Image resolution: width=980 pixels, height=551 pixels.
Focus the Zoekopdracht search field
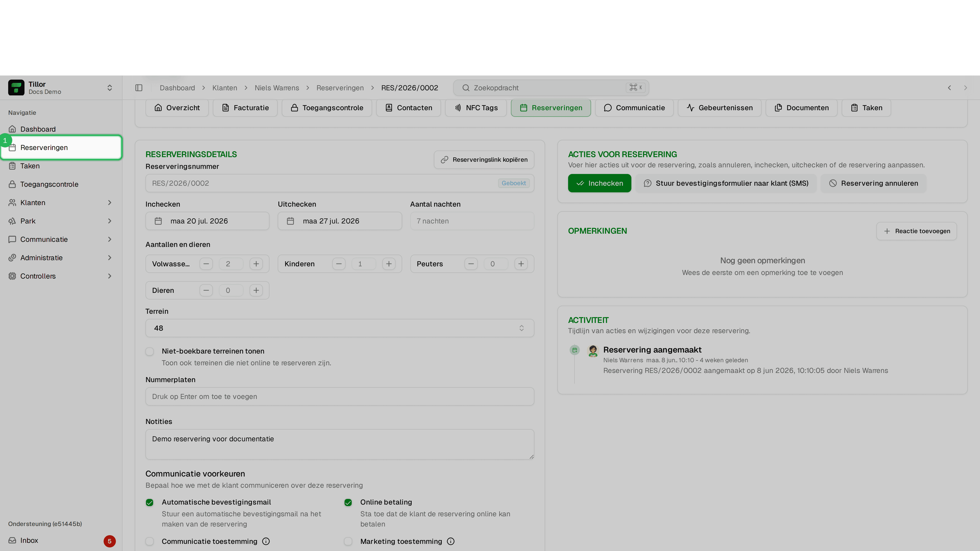551,88
